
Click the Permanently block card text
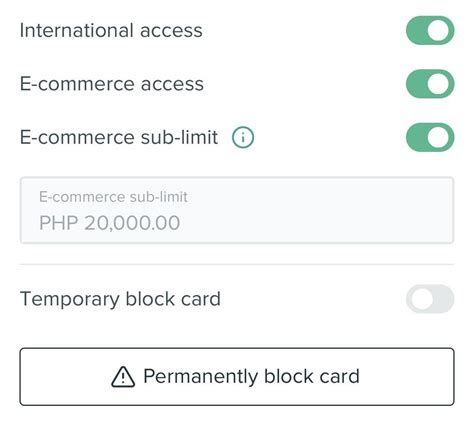[251, 377]
